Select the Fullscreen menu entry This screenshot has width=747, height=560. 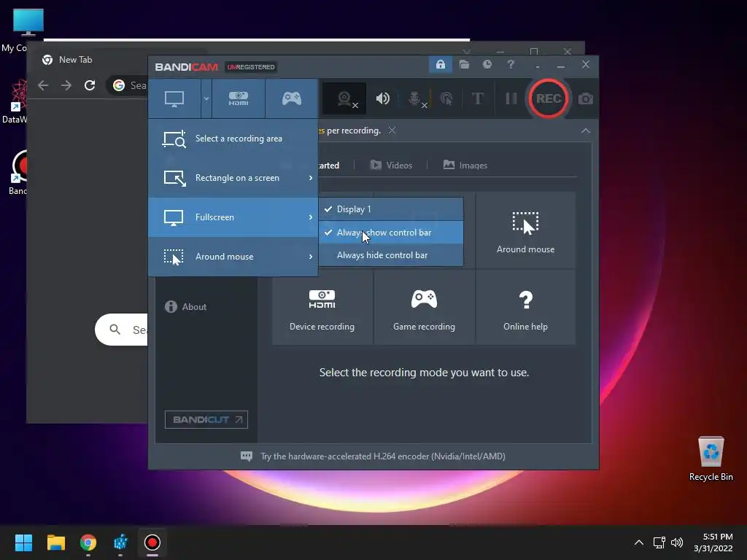click(233, 217)
